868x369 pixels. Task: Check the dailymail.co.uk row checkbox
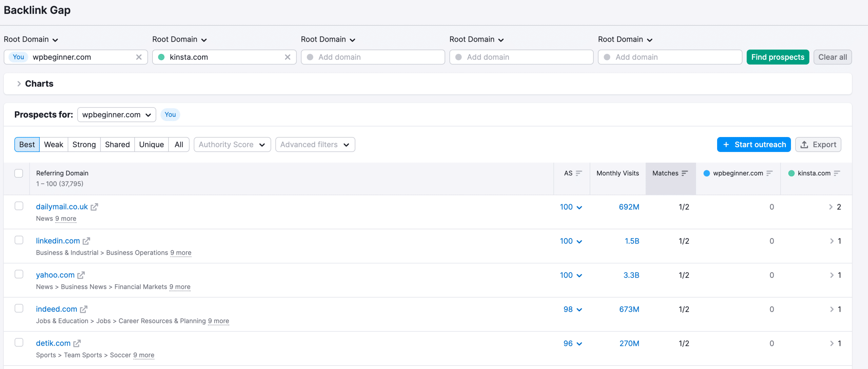point(19,206)
